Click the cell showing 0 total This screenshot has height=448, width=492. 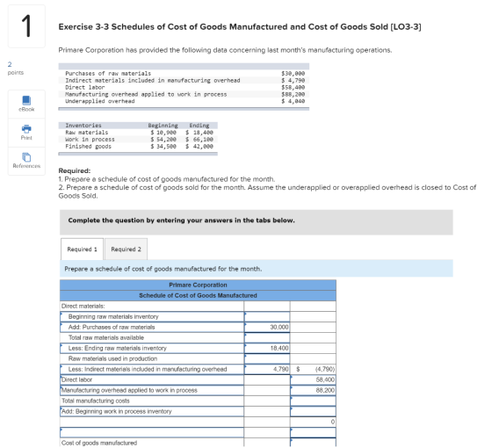pyautogui.click(x=313, y=422)
